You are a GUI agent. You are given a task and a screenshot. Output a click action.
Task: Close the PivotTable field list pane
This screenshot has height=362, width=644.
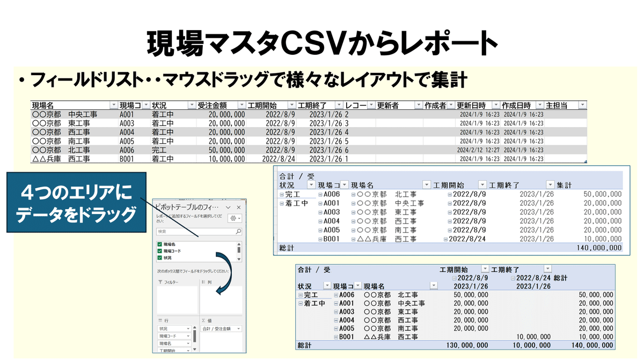(x=238, y=206)
